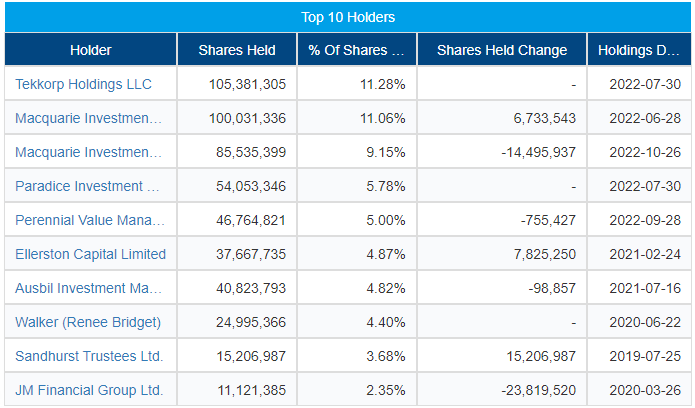Viewport: 695px width, 408px height.
Task: Click the Top 10 Holders title bar
Action: tap(348, 17)
